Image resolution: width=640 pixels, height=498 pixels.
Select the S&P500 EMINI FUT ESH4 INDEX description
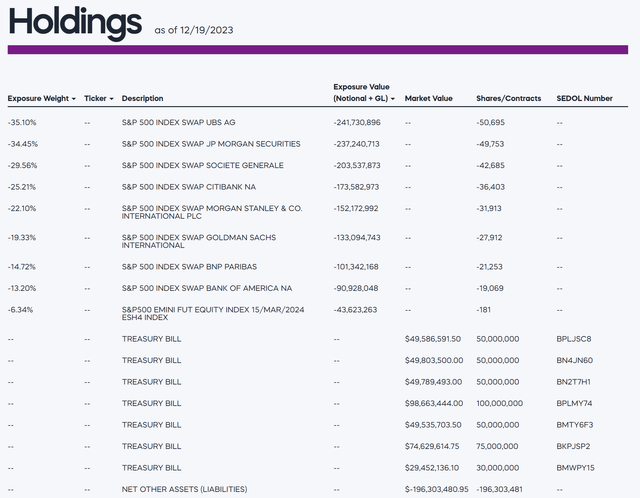tap(213, 313)
